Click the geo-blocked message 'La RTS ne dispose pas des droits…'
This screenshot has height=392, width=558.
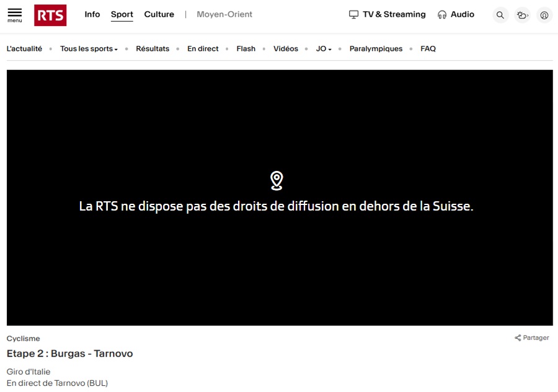tap(276, 206)
